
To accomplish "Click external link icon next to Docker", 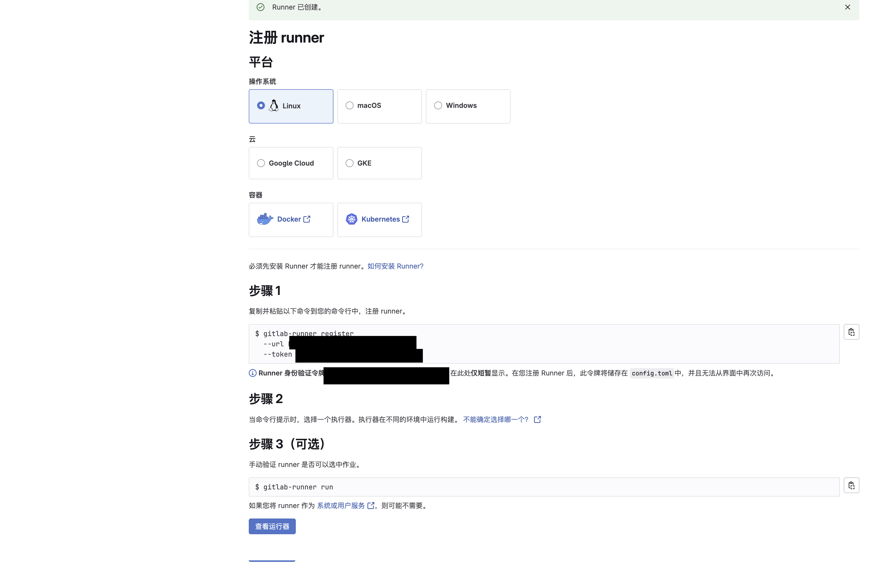I will (x=307, y=219).
